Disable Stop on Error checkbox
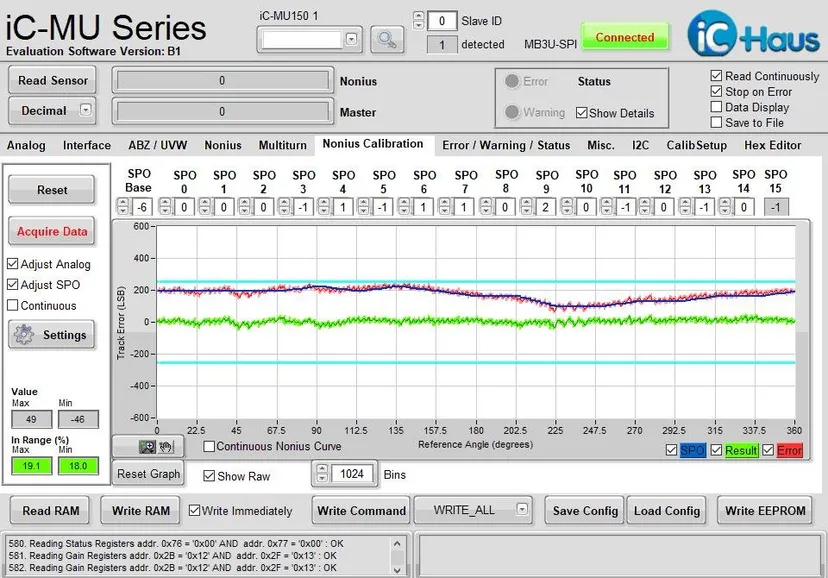Screen dimensions: 828x578 716,91
